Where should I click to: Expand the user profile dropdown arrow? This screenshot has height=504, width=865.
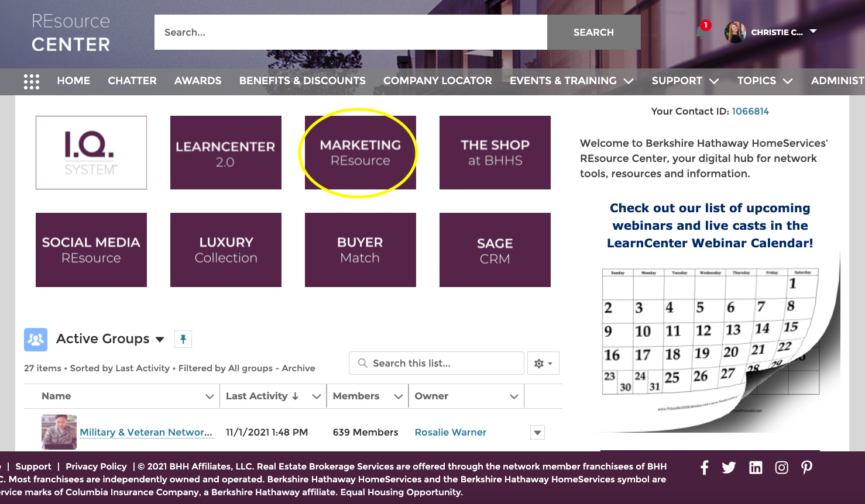click(813, 31)
